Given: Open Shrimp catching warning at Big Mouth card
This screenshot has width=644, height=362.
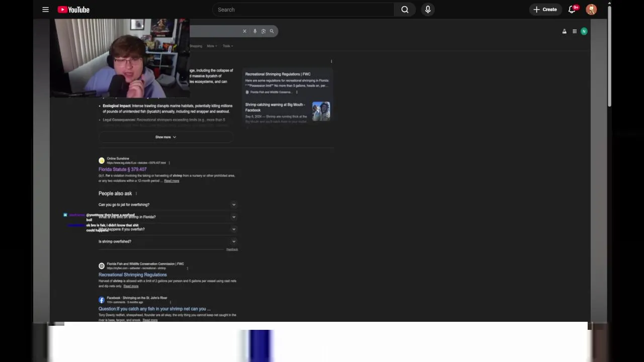Looking at the screenshot, I should tap(287, 112).
